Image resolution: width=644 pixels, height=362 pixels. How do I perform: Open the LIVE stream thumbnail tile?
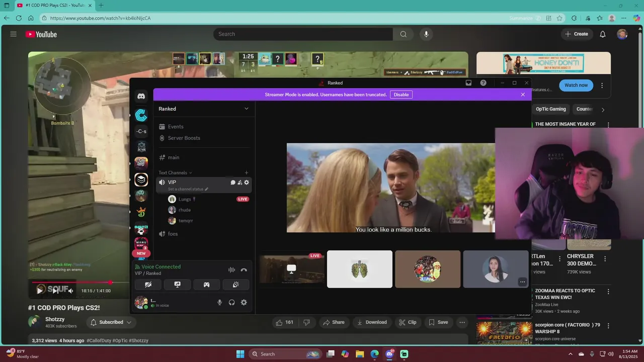tap(292, 269)
